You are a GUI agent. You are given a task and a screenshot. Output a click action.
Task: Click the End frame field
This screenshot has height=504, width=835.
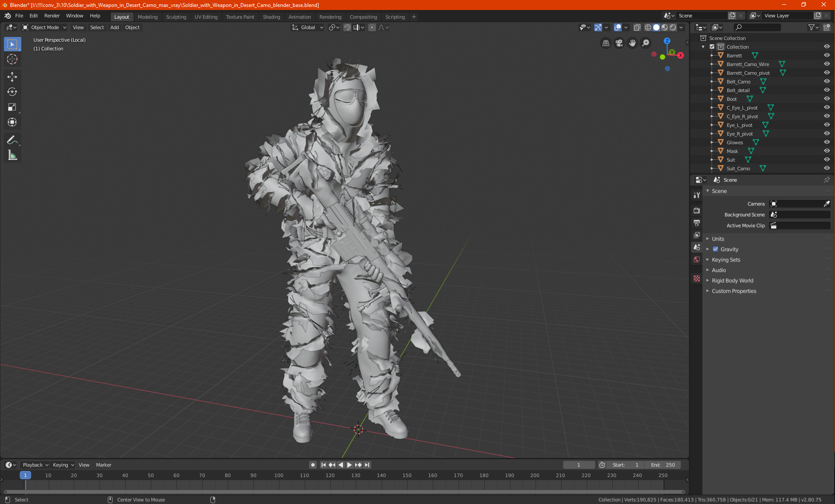(x=663, y=465)
